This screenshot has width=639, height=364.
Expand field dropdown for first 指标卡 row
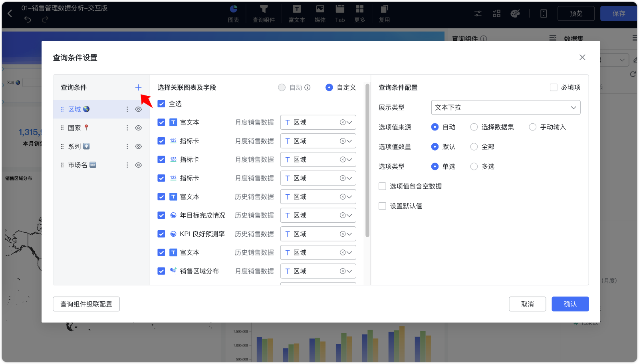349,141
